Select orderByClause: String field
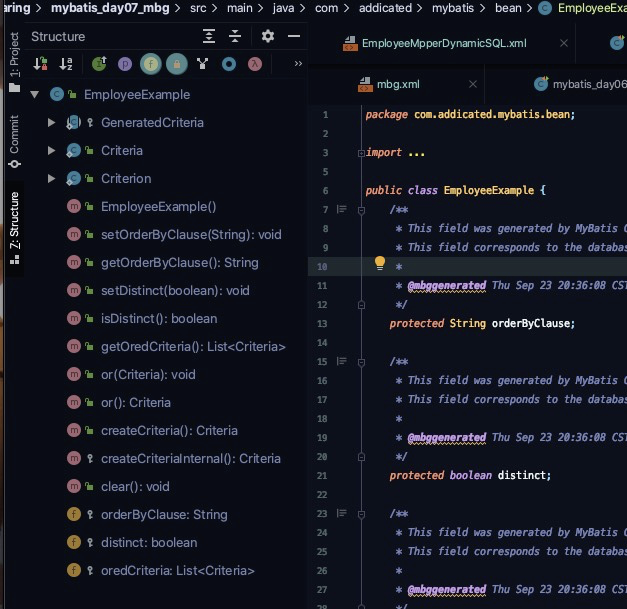 click(164, 515)
